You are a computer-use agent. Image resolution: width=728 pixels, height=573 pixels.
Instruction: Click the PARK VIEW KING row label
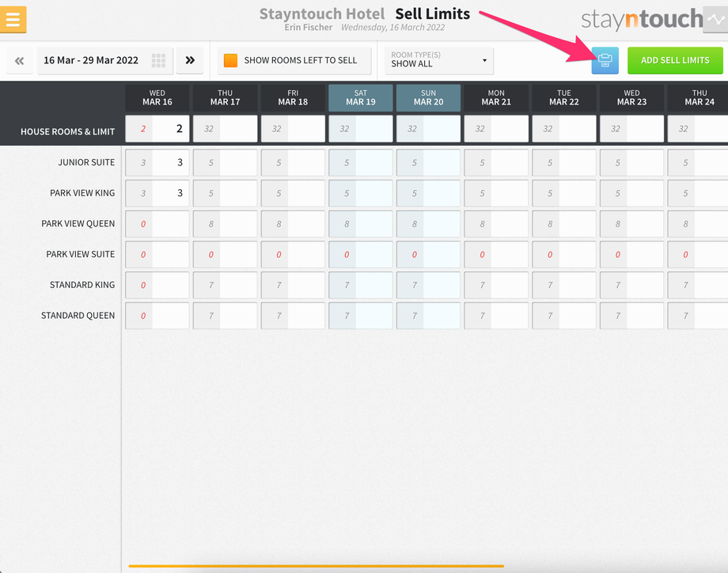click(x=82, y=193)
